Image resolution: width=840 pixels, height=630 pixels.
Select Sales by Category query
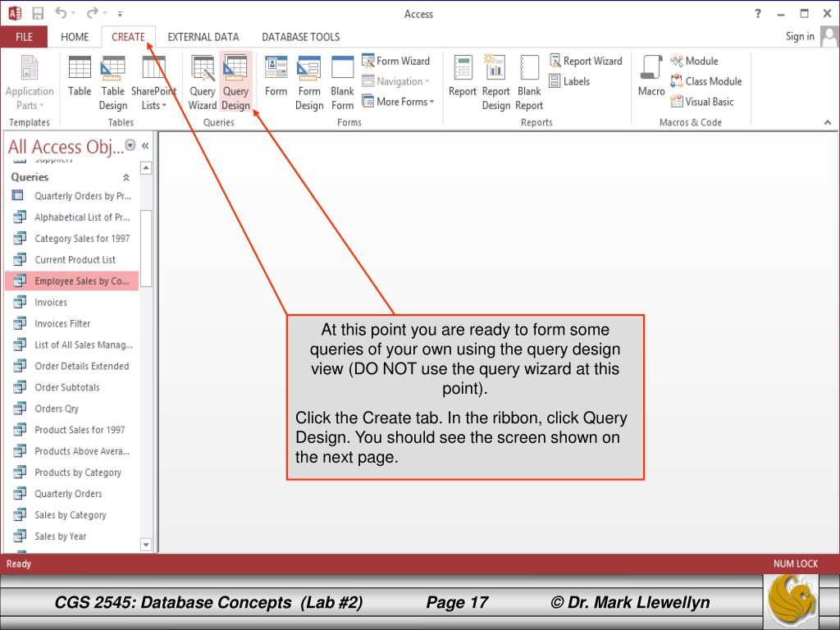[72, 515]
